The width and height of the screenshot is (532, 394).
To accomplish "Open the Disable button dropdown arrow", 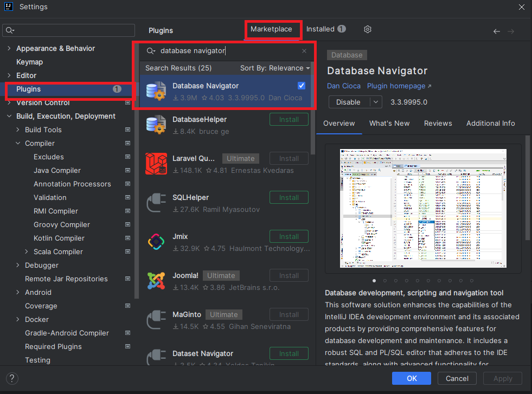I will click(376, 102).
